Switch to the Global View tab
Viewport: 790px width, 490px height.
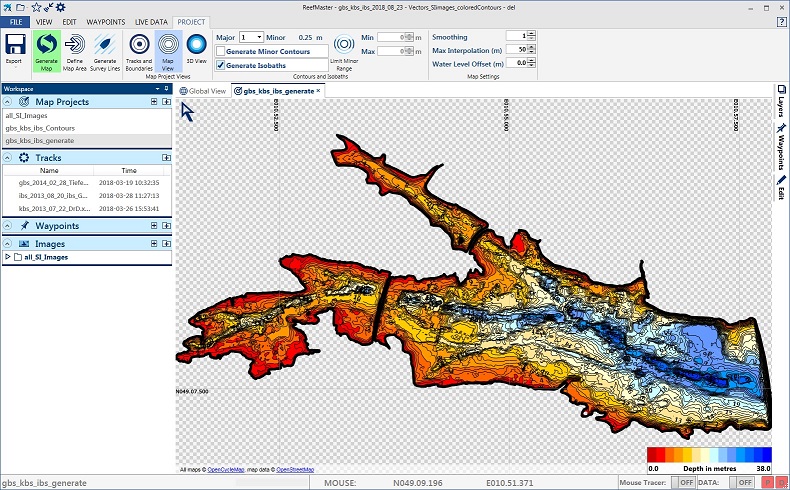[x=203, y=91]
